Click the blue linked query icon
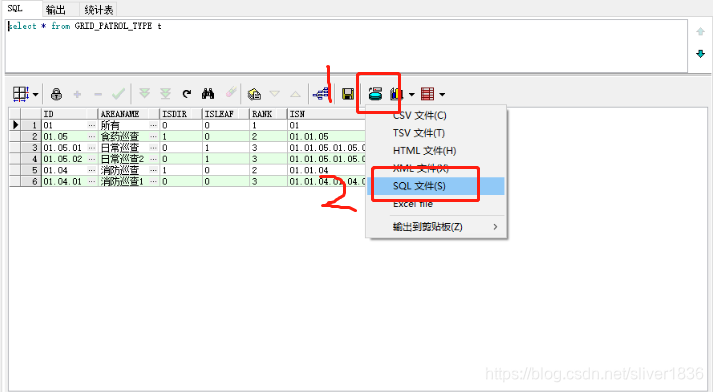 (321, 94)
